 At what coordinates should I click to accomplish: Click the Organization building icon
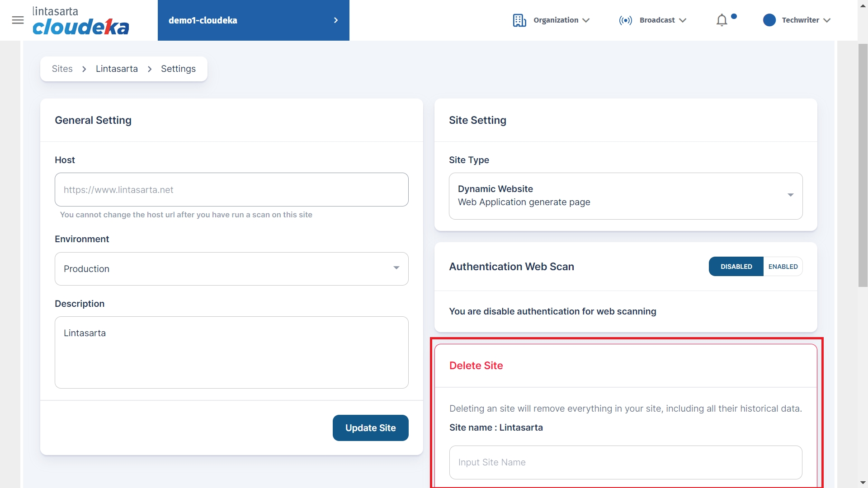point(519,20)
